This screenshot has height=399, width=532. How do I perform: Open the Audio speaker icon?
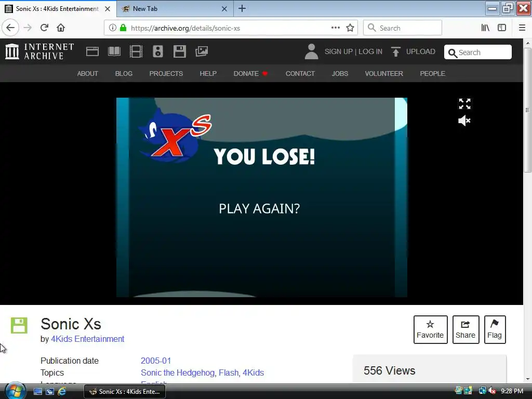coord(158,51)
